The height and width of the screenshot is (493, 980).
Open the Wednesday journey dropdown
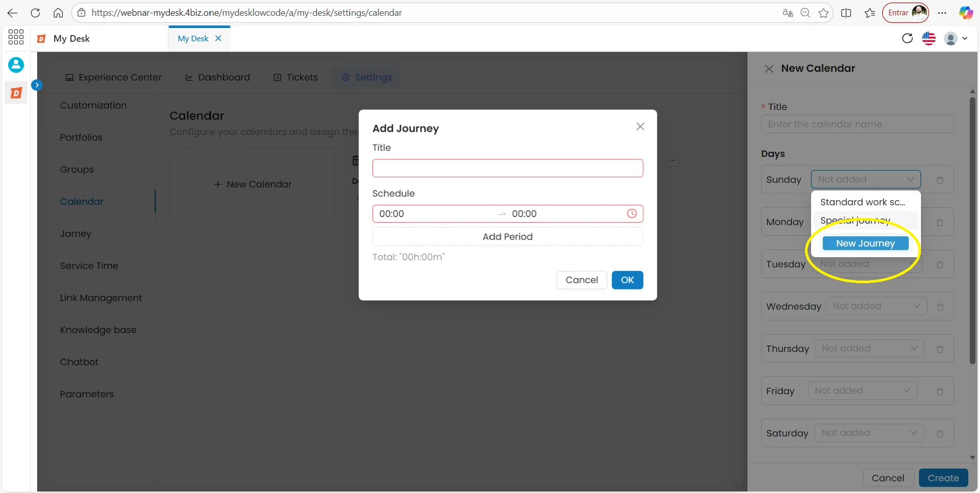point(876,306)
